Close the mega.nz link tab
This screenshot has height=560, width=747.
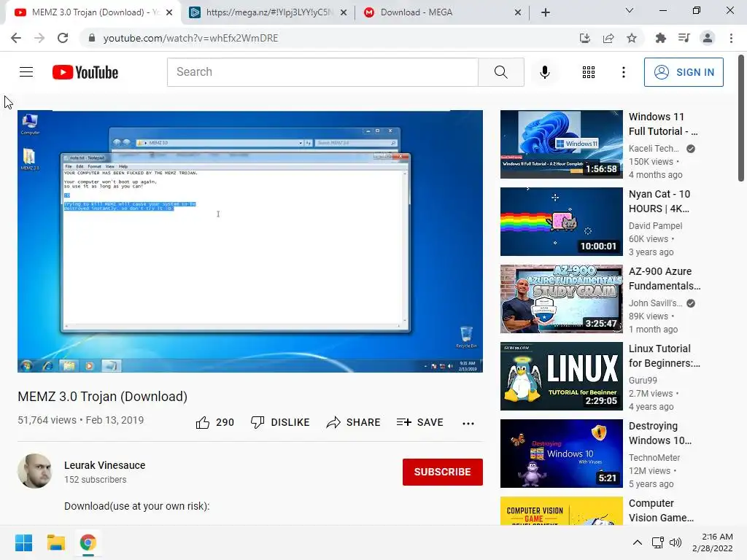(x=344, y=13)
